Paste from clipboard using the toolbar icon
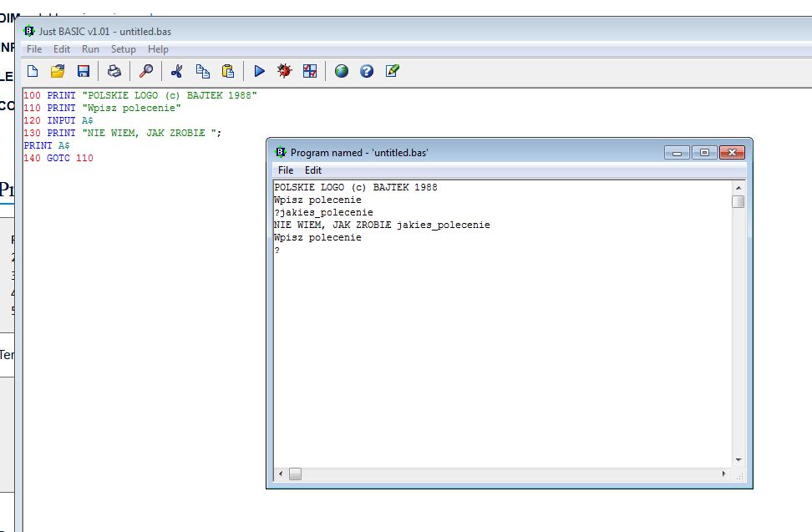The height and width of the screenshot is (532, 812). (227, 71)
